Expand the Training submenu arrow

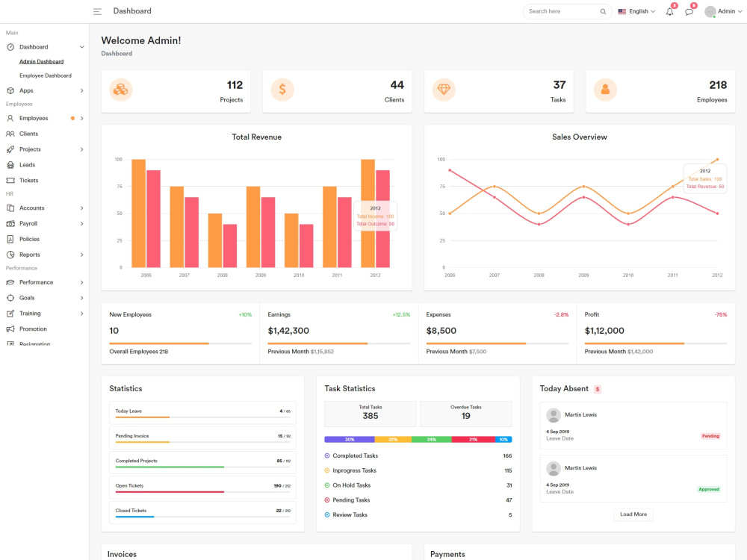point(82,314)
